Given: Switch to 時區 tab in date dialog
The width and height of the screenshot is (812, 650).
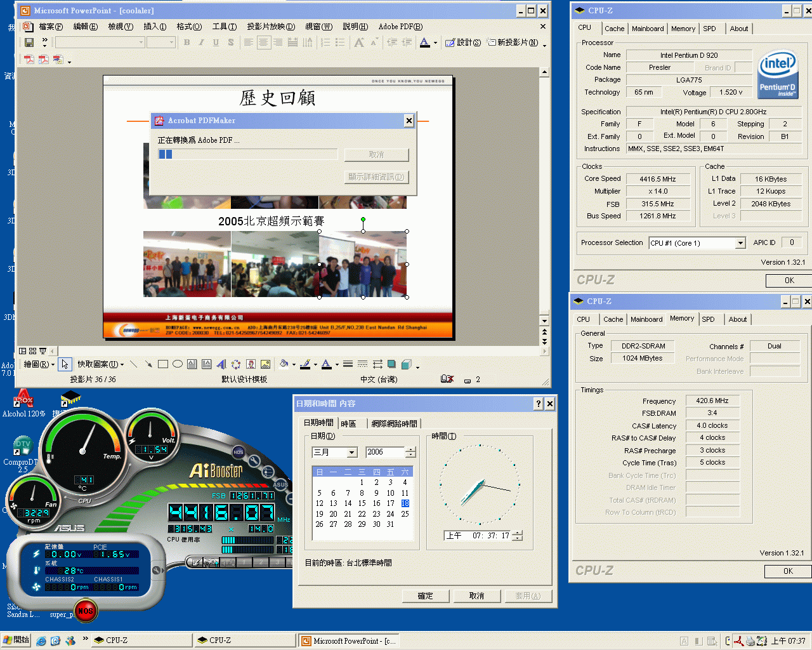Looking at the screenshot, I should coord(349,423).
